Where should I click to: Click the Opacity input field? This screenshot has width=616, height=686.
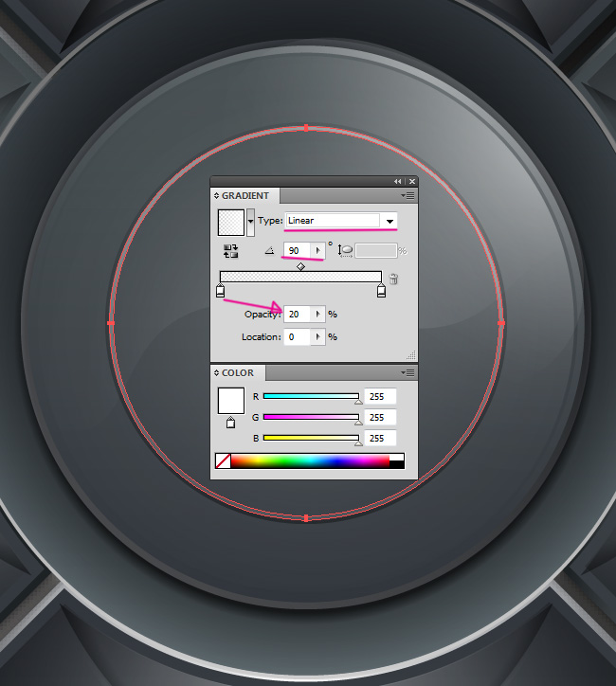[x=298, y=314]
